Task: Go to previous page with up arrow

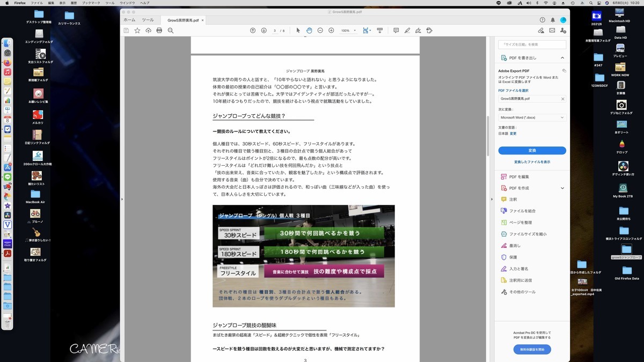Action: (x=253, y=31)
